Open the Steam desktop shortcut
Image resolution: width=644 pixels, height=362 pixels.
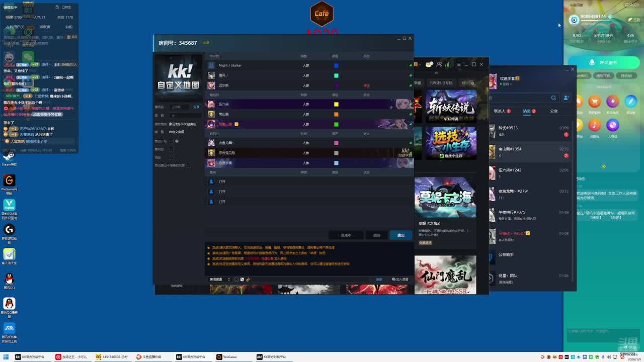pos(9,157)
